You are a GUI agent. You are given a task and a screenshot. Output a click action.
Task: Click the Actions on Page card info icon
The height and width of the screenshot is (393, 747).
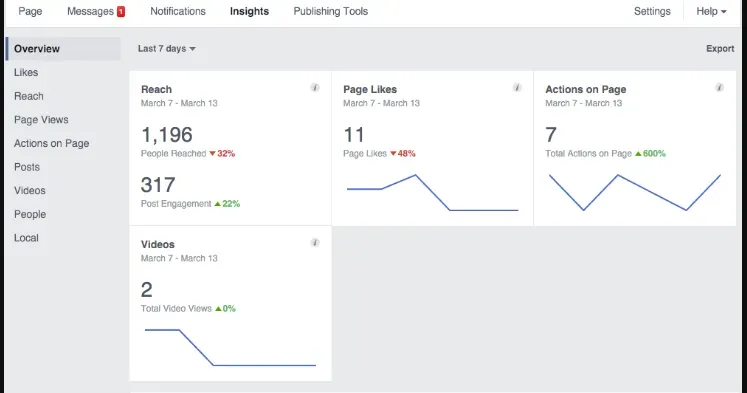(x=719, y=87)
